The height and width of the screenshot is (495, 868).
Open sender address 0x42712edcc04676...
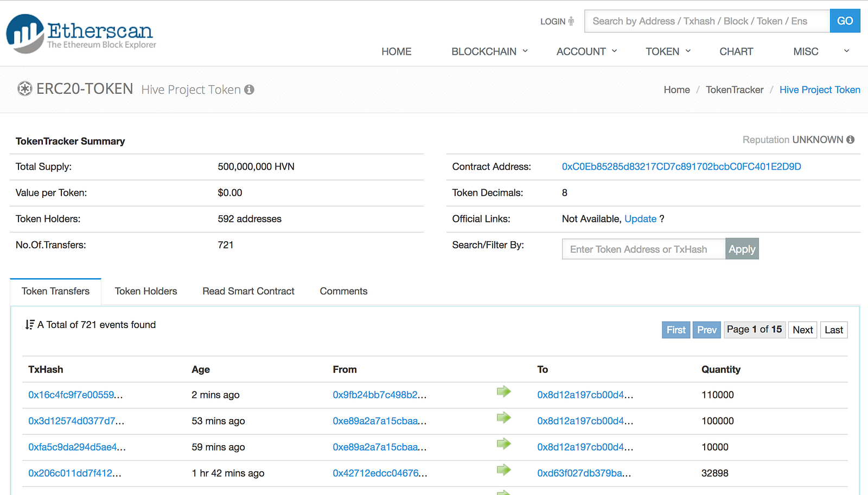(x=380, y=473)
